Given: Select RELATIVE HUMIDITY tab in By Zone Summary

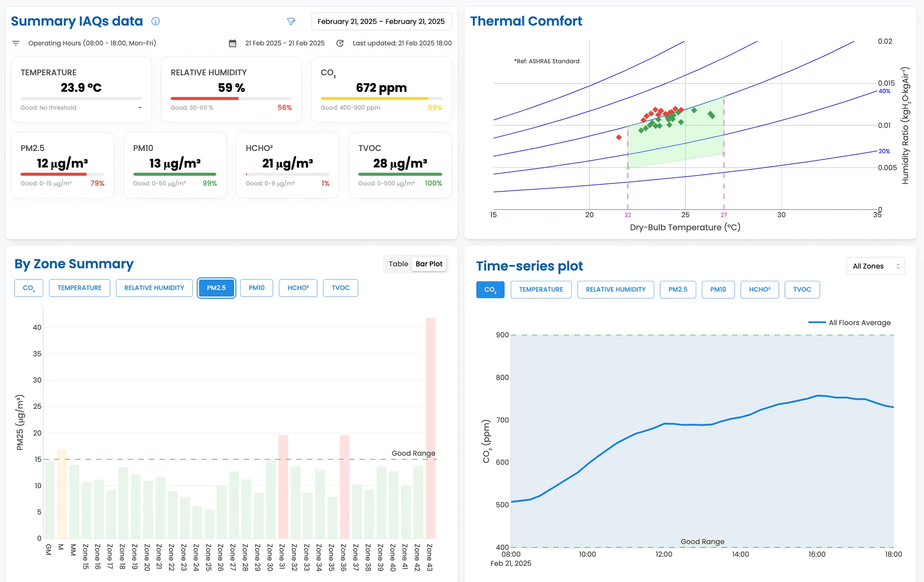Looking at the screenshot, I should point(154,288).
